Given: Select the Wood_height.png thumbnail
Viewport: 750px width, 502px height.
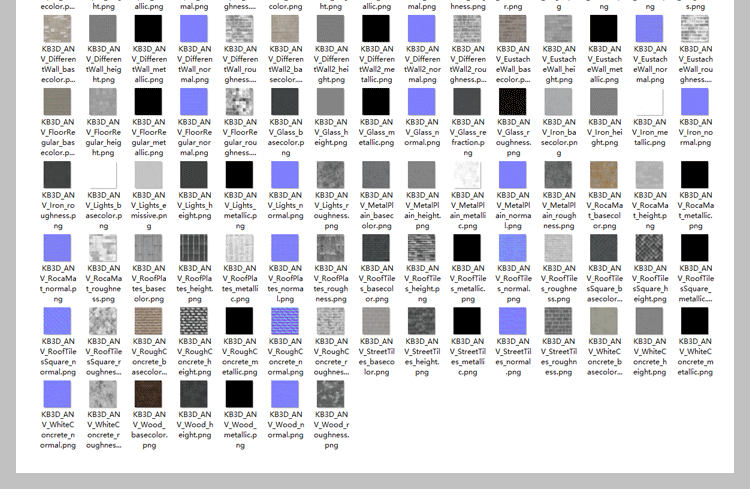Looking at the screenshot, I should (x=194, y=394).
